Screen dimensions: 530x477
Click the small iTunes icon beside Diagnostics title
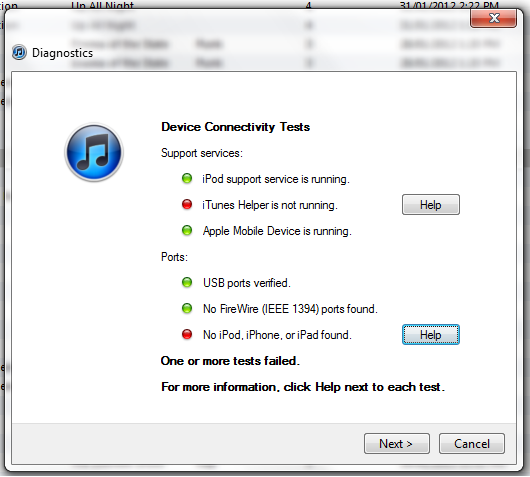pyautogui.click(x=19, y=53)
